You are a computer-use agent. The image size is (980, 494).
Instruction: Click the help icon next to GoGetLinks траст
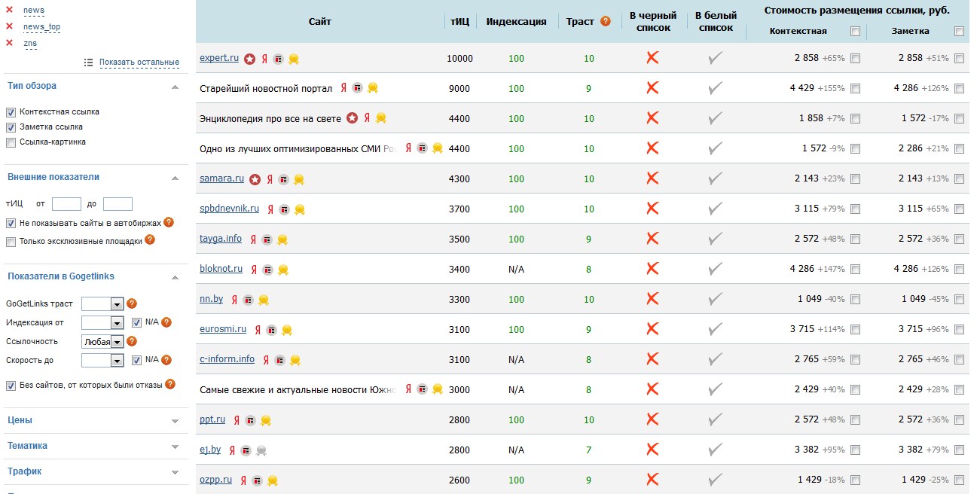[x=132, y=303]
